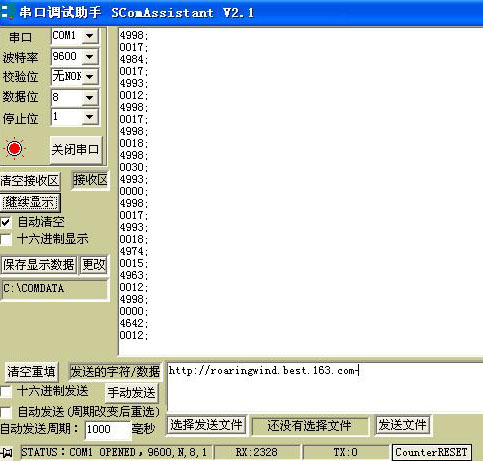Image resolution: width=483 pixels, height=461 pixels.
Task: Click the 自动发送周期 1000 input field
Action: pyautogui.click(x=108, y=429)
